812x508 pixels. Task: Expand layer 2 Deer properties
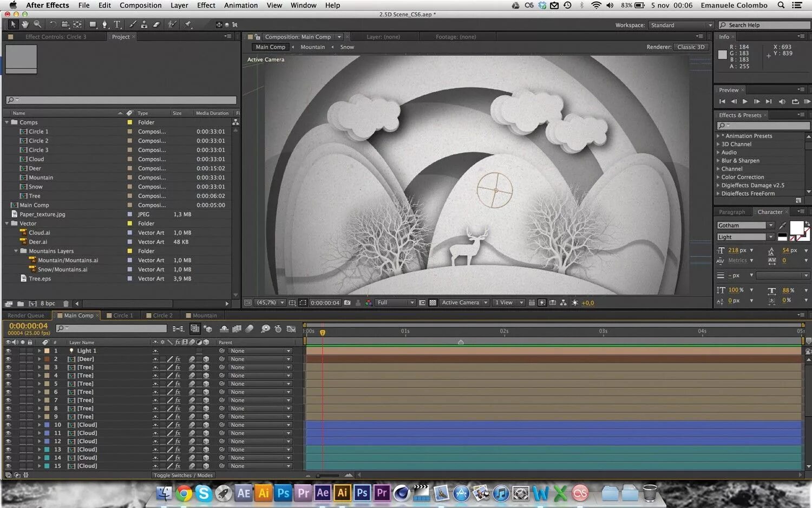[x=40, y=359]
